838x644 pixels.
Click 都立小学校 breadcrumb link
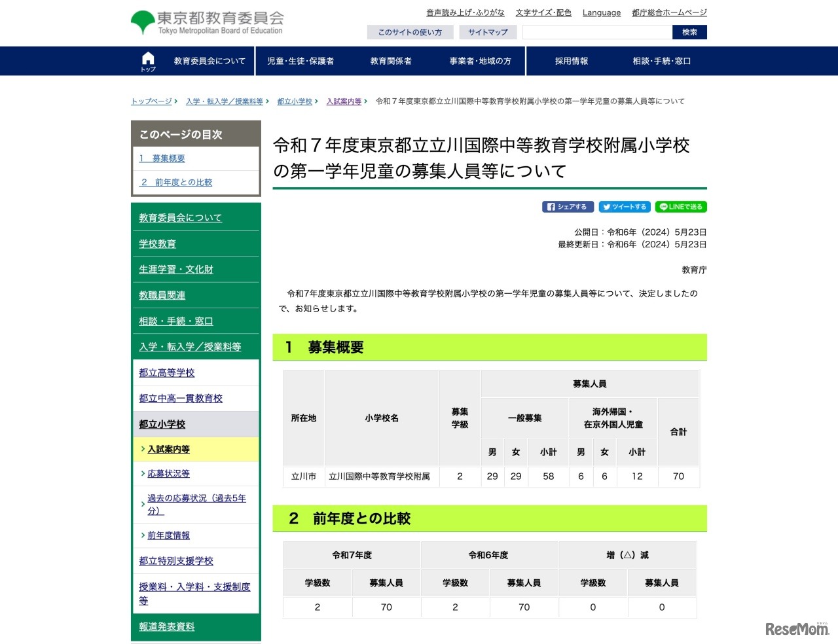(x=295, y=101)
